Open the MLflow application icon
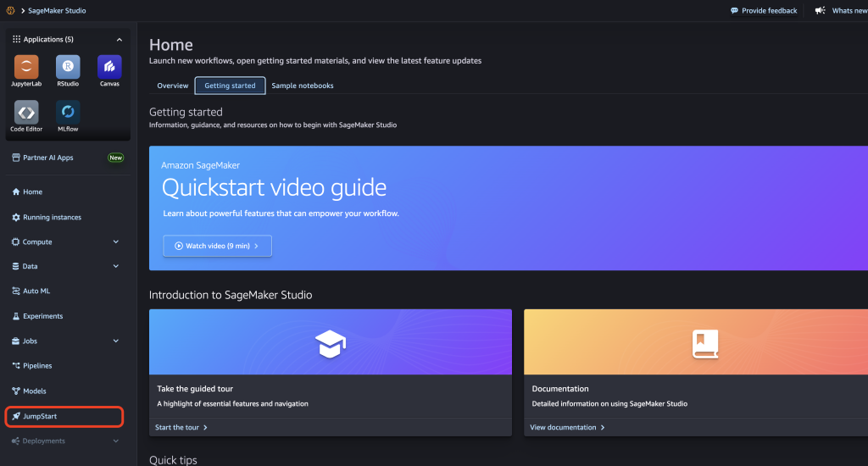Image resolution: width=868 pixels, height=466 pixels. (68, 113)
